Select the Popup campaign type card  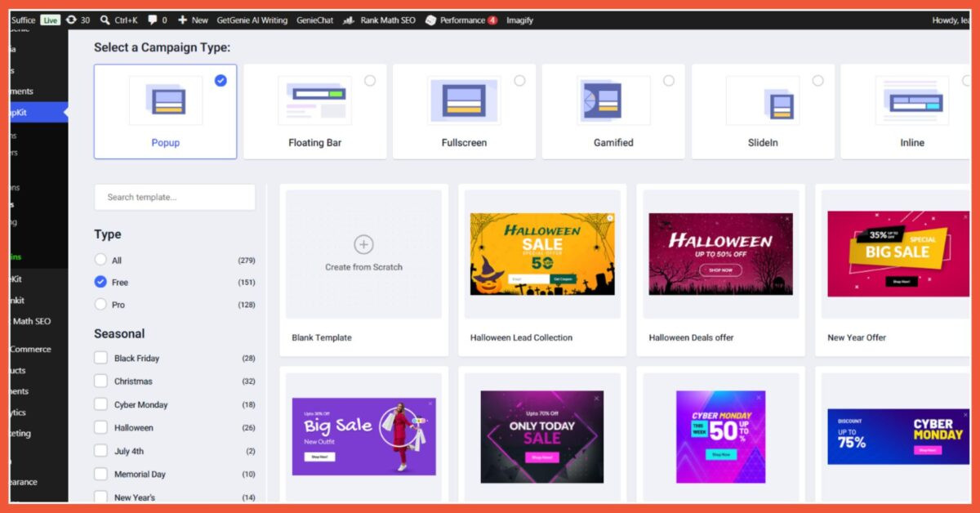tap(165, 111)
